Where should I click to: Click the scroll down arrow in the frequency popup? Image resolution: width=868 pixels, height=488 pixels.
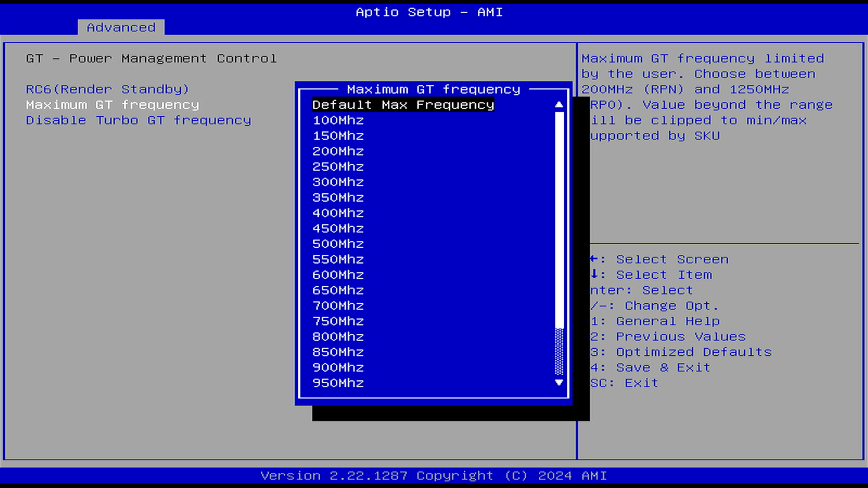(x=559, y=382)
